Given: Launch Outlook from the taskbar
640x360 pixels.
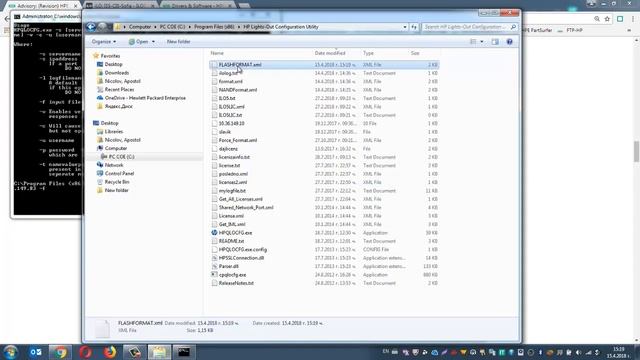Looking at the screenshot, I should pos(36,352).
